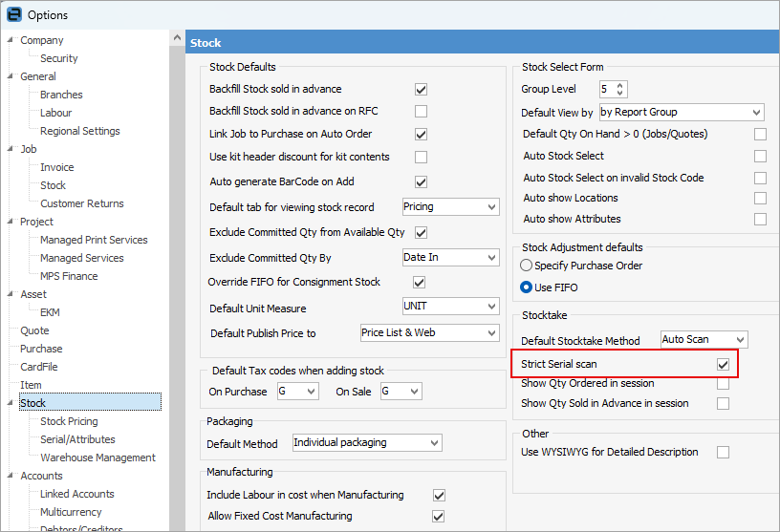Open Purchase options
This screenshot has height=532, width=780.
(41, 349)
